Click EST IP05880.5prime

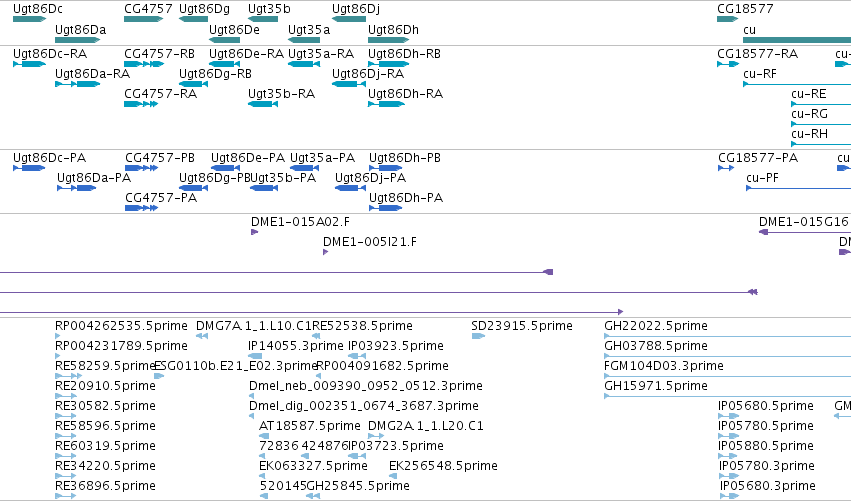pos(728,456)
